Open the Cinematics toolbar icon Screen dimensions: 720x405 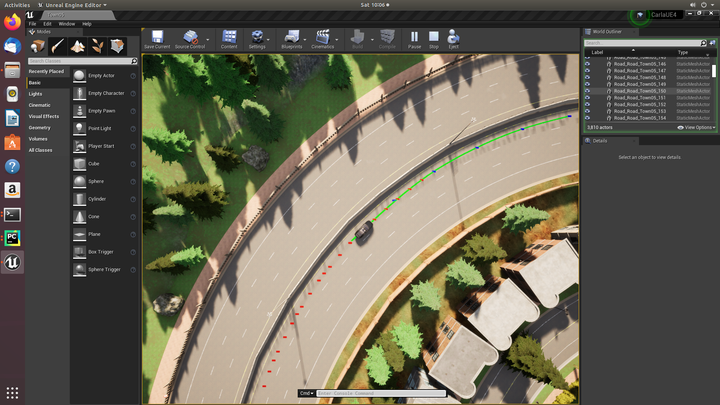pyautogui.click(x=322, y=37)
